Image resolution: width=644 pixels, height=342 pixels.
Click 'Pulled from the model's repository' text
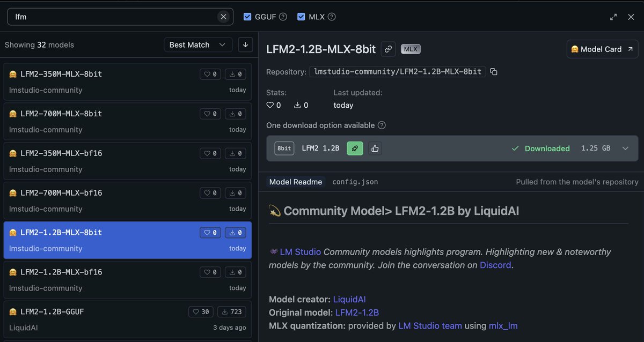(577, 182)
